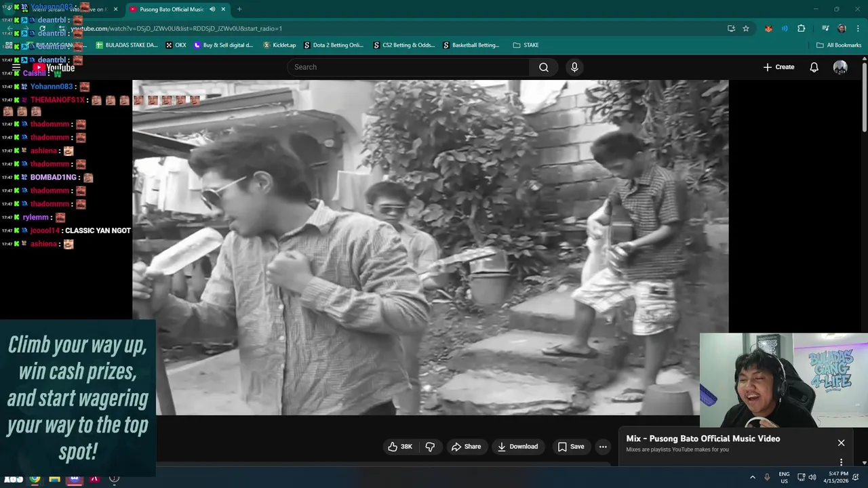Expand the All Bookmarks folder
The image size is (868, 488).
coord(839,45)
